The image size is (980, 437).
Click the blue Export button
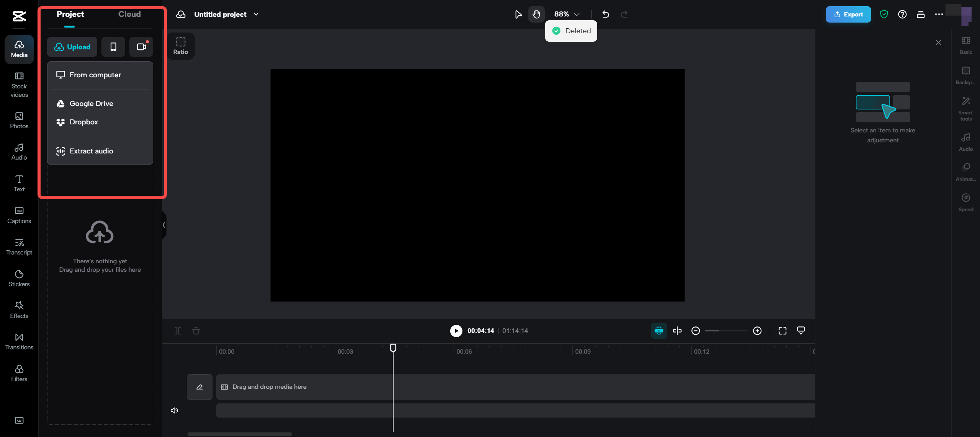pos(848,14)
